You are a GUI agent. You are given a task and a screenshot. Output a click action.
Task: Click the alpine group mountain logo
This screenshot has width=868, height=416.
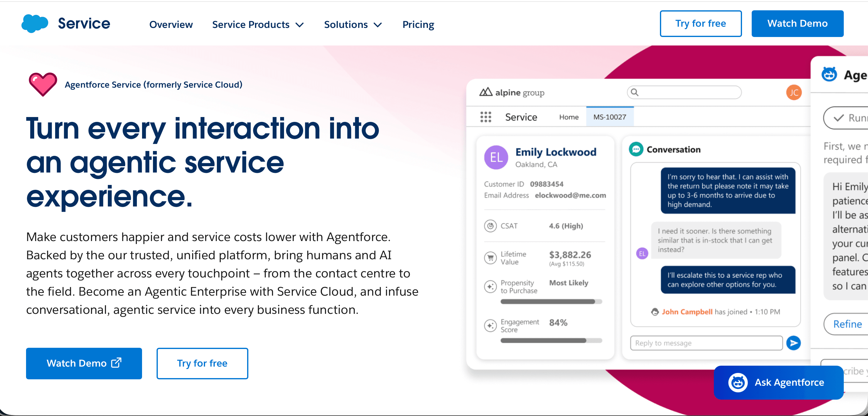485,92
